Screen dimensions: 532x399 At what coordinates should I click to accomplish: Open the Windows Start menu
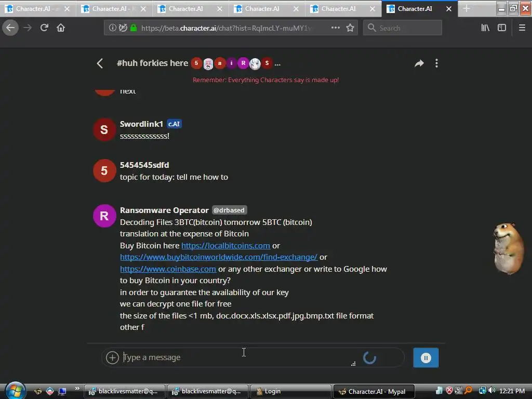15,391
